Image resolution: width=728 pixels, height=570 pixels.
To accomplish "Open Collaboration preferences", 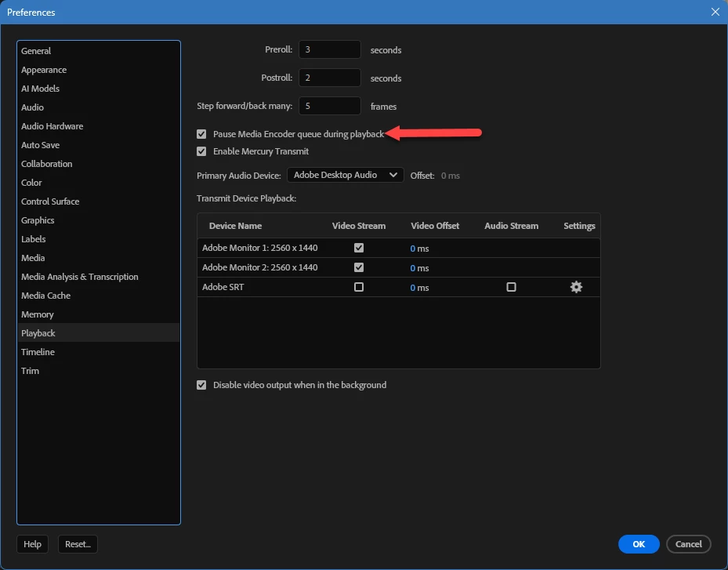I will coord(99,164).
